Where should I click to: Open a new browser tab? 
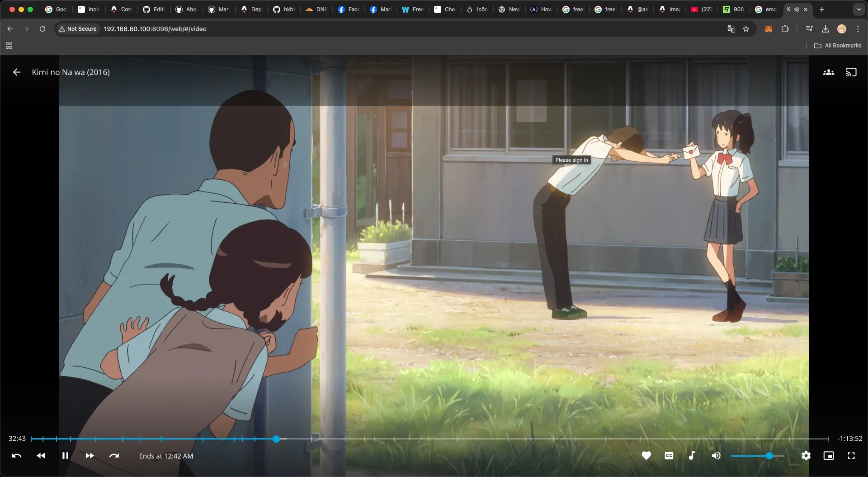(x=822, y=9)
